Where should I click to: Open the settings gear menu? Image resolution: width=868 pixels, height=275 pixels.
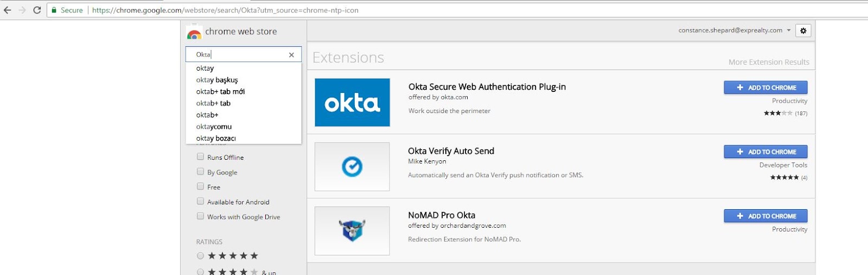click(803, 30)
